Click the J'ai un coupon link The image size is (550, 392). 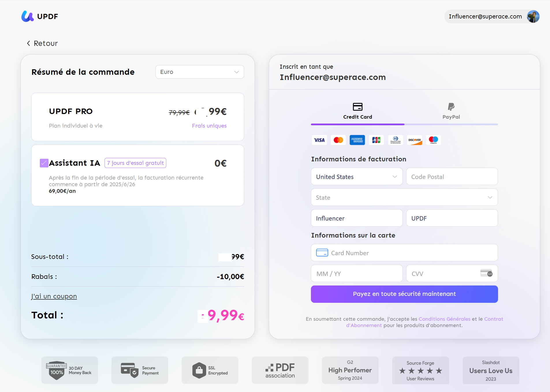[54, 296]
